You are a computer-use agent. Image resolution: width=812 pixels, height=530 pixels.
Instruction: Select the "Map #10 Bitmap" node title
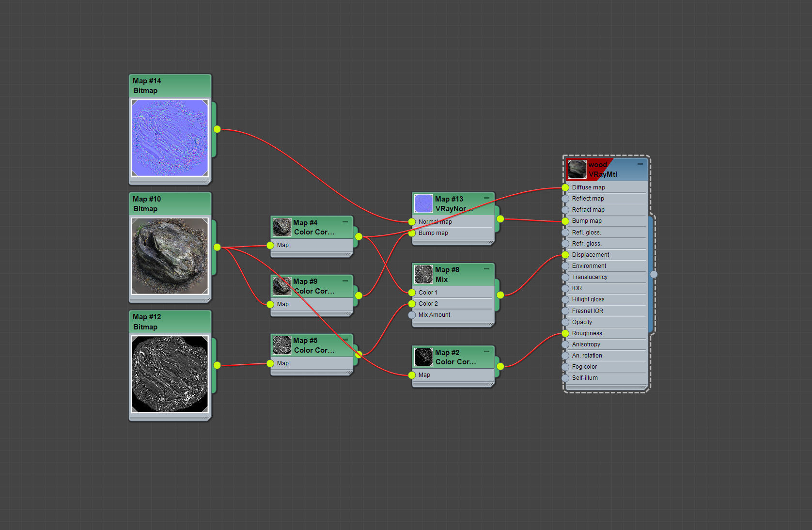click(x=147, y=204)
